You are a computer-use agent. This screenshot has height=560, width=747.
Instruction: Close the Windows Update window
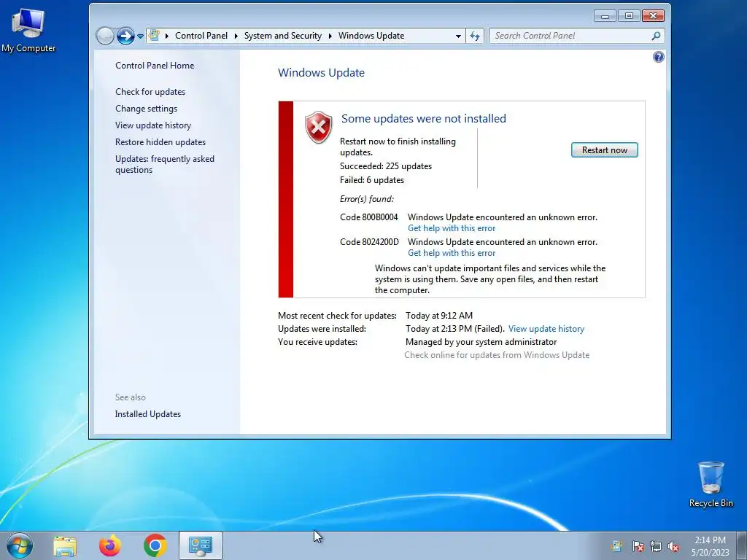653,16
